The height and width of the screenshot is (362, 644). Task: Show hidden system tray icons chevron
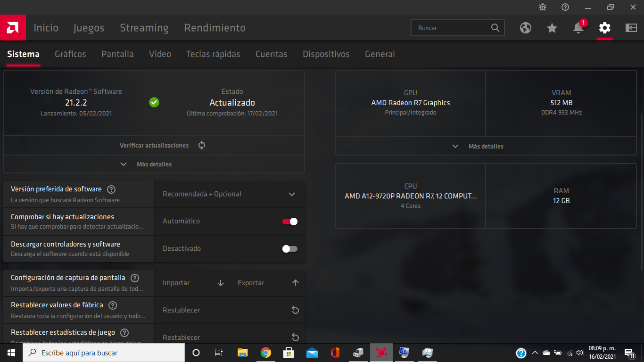(x=535, y=353)
